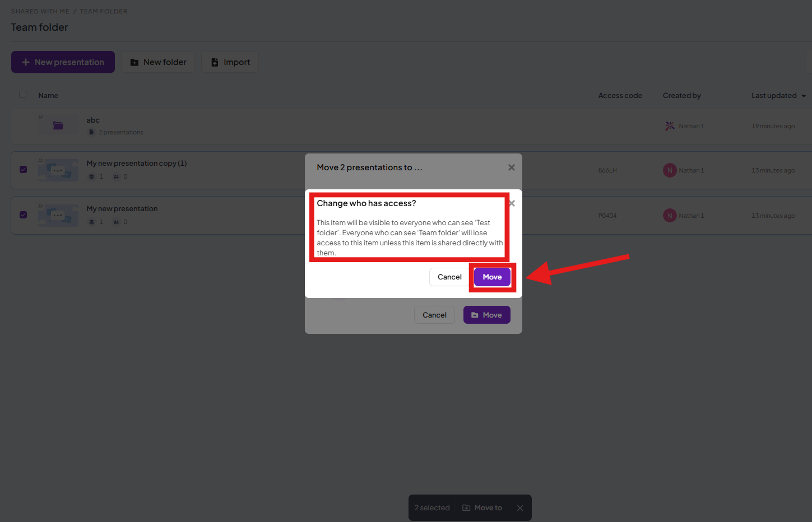Click slides count icon in copy (1) row
The width and height of the screenshot is (812, 522).
91,176
